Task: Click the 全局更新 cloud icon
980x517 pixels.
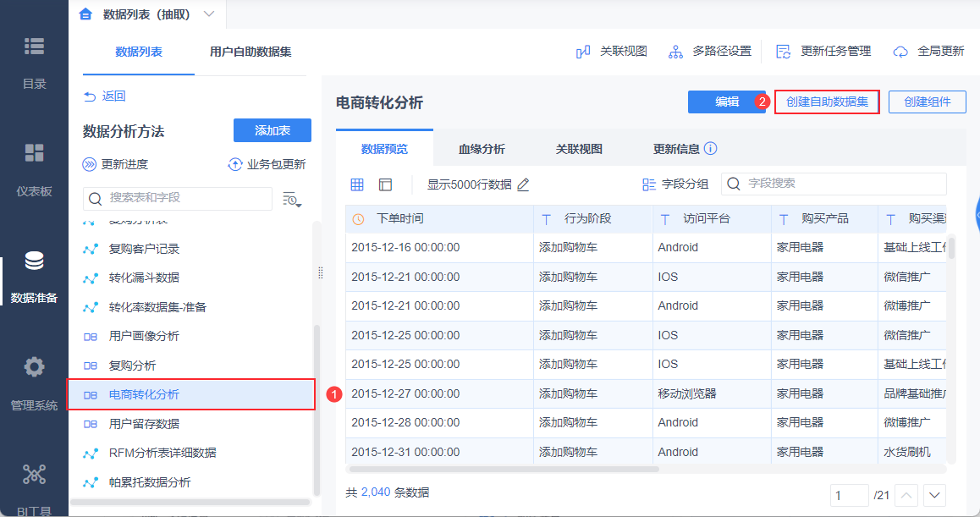Action: point(900,52)
